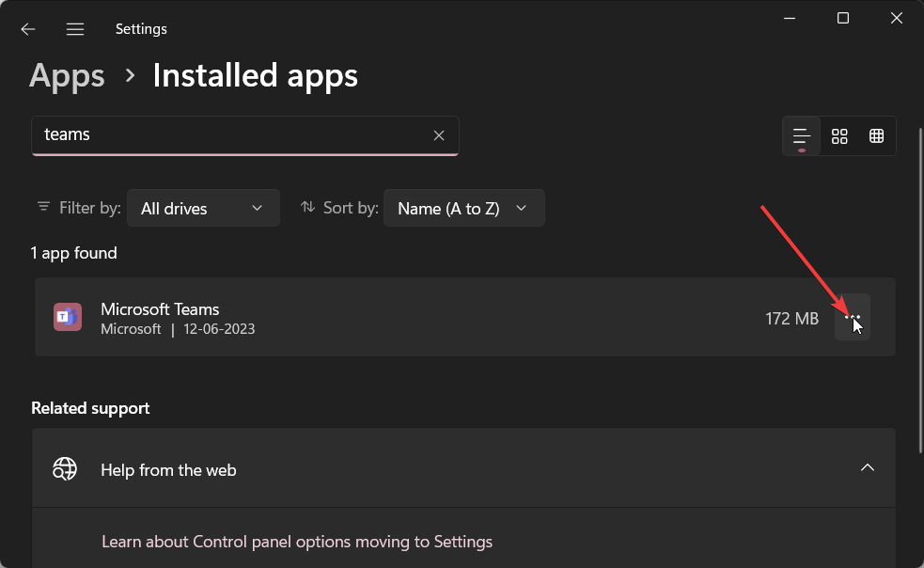The height and width of the screenshot is (568, 924).
Task: Minimize the Settings window
Action: tap(790, 18)
